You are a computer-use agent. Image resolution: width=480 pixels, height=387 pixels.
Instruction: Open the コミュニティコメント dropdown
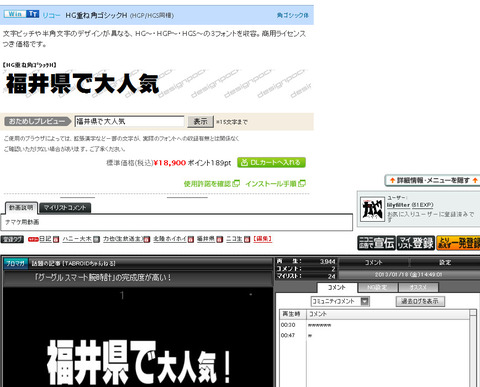tap(340, 301)
